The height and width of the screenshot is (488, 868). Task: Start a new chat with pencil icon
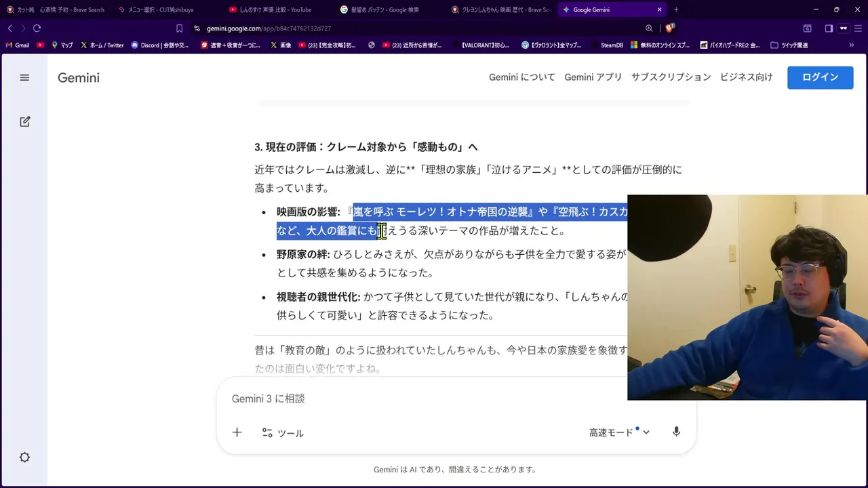click(24, 122)
